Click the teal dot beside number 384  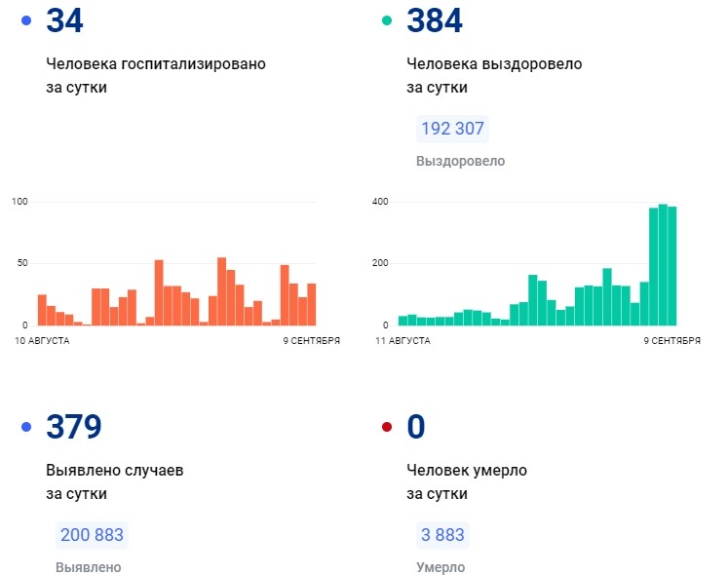point(387,20)
